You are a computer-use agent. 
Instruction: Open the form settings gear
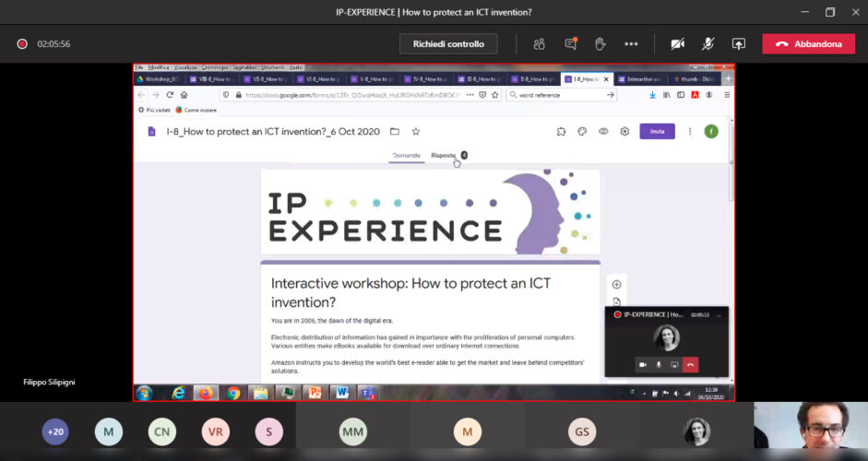[624, 132]
